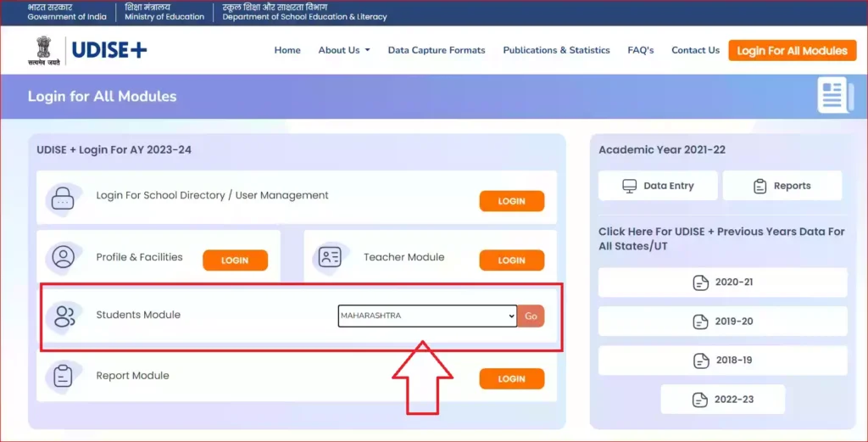Open 2018-19 previous year data
Image resolution: width=868 pixels, height=442 pixels.
[x=722, y=360]
